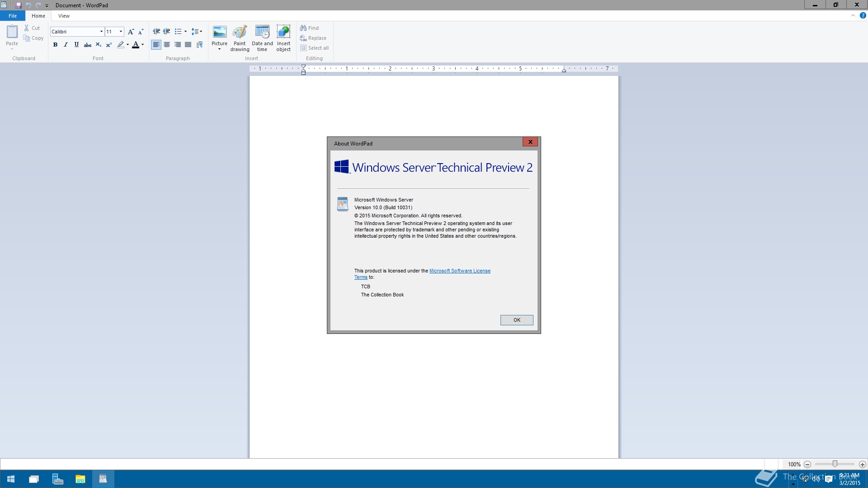Select Justify text alignment
The image size is (868, 488).
[x=188, y=45]
